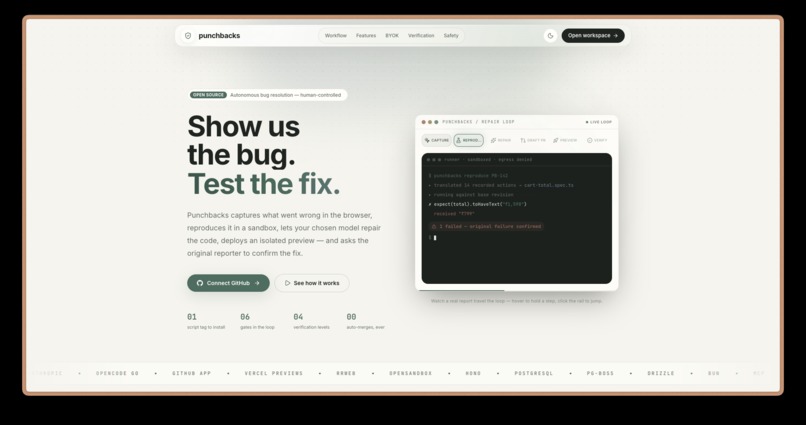Select the Draft PR step in the repair loop
The width and height of the screenshot is (806, 425).
coord(533,140)
